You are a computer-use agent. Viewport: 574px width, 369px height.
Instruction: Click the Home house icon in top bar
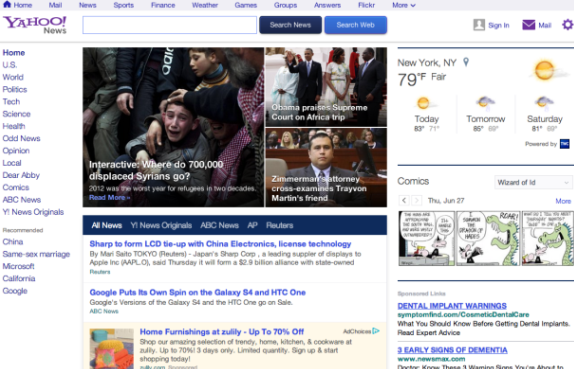(x=7, y=4)
